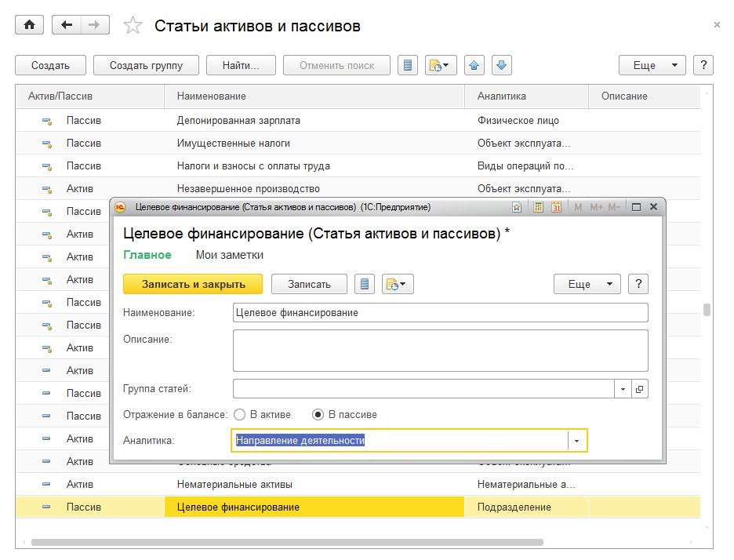This screenshot has width=734, height=560.
Task: Open the dialog's 'Еще' menu
Action: coord(587,284)
